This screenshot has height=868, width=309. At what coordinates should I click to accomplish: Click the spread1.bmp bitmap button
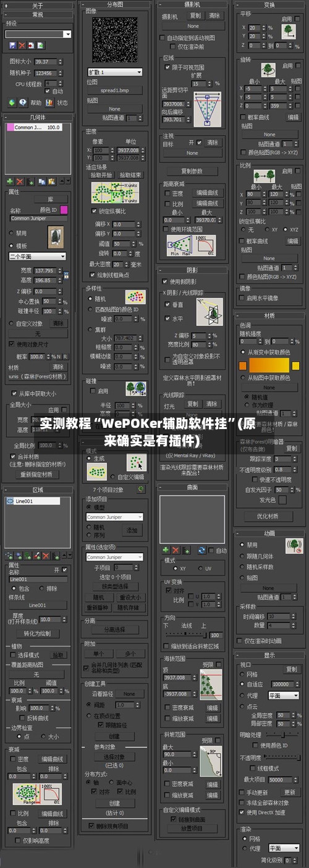click(x=115, y=90)
